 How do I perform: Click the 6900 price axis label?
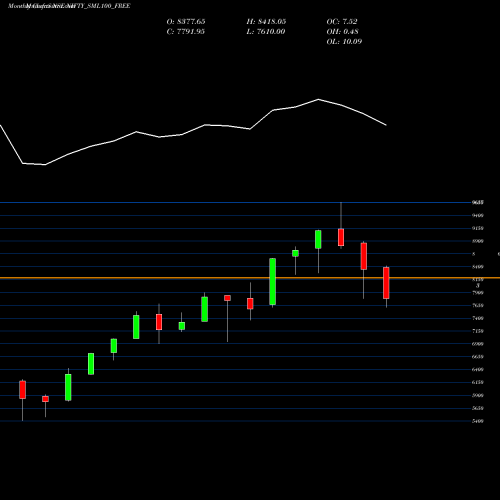(478, 344)
